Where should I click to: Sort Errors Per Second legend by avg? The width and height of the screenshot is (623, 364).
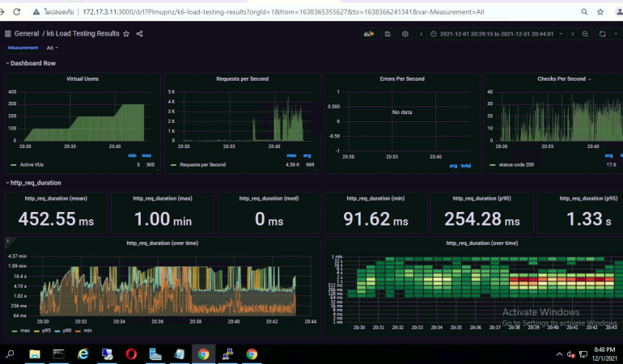(x=453, y=166)
